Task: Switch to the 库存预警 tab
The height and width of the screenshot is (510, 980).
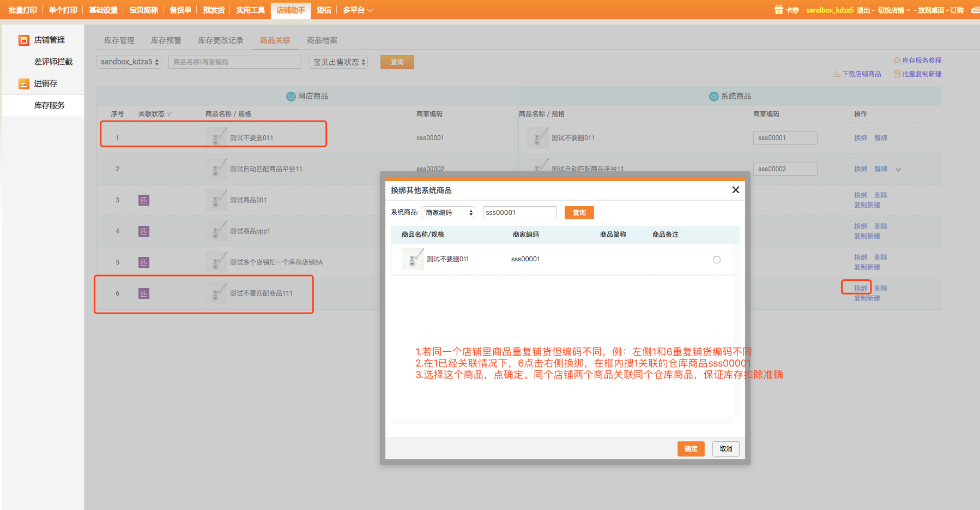Action: (x=166, y=40)
